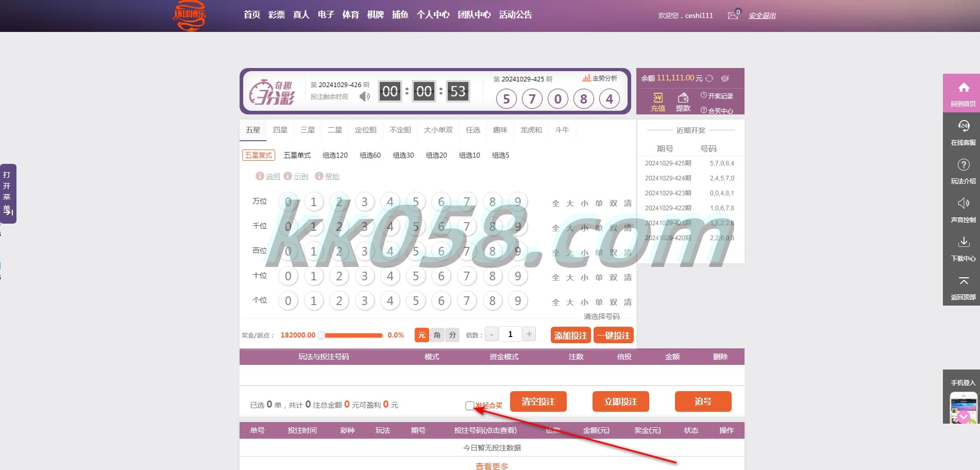Screen dimensions: 980x470
Task: Open the 帮助 help icon
Action: pyautogui.click(x=319, y=176)
